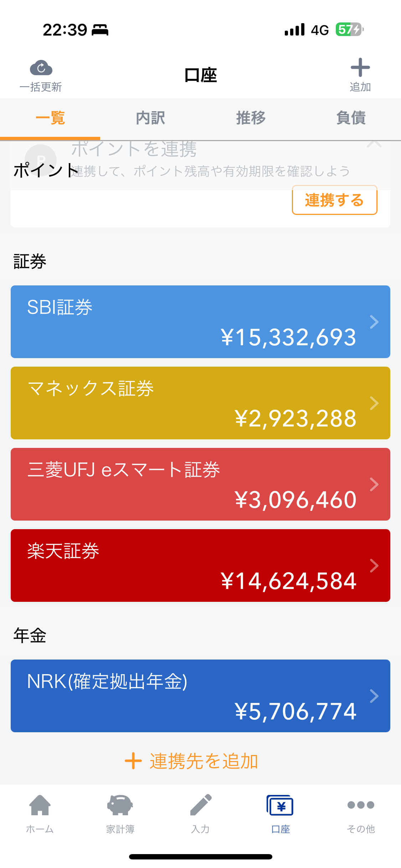Expand SBI証券 account chevron

point(374,322)
